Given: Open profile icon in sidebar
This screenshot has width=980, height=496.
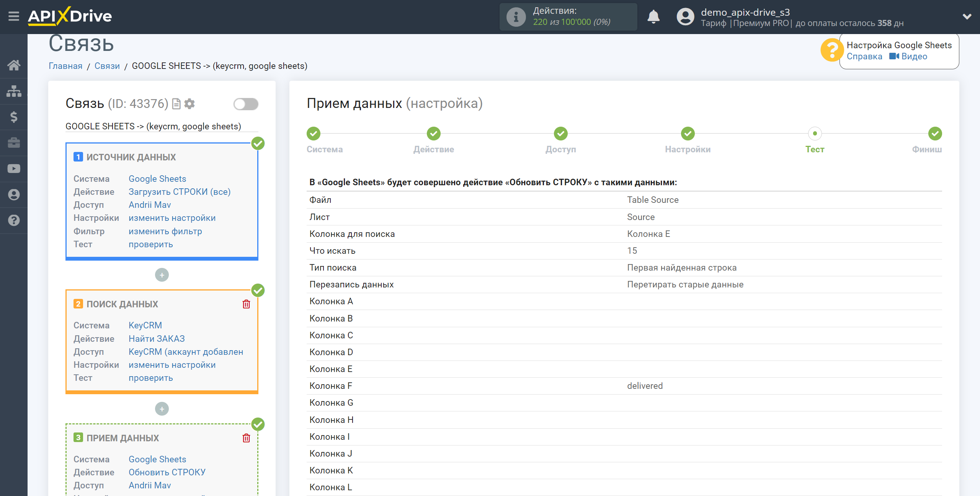Looking at the screenshot, I should [14, 194].
